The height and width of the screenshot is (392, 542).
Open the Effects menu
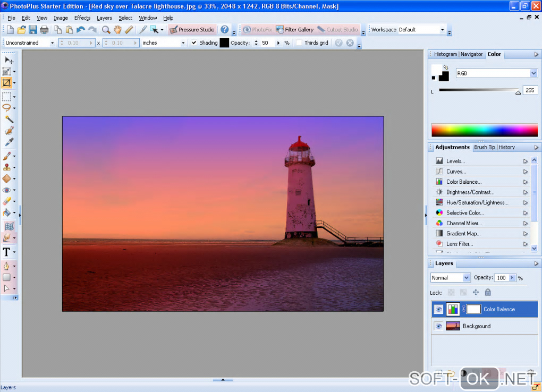click(82, 18)
